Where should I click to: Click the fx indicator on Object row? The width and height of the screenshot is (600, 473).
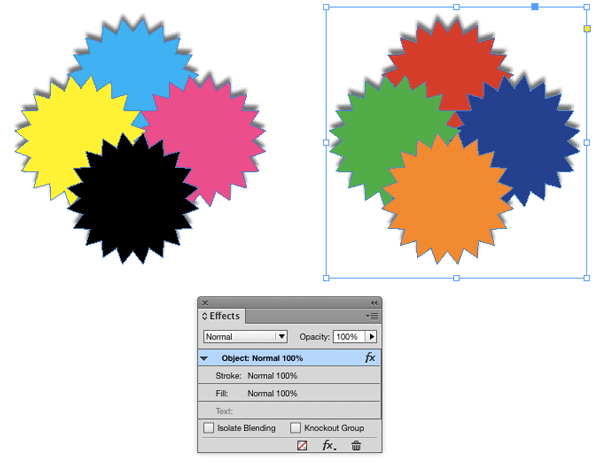pos(370,357)
